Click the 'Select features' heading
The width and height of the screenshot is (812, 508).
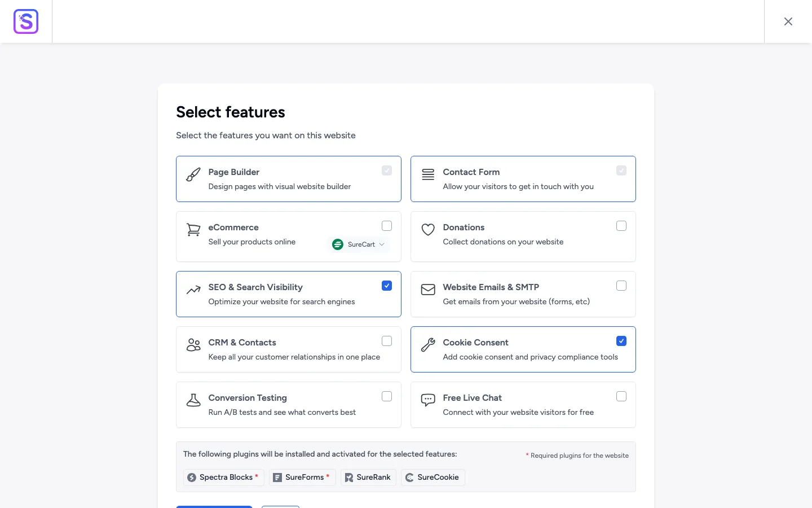[231, 112]
